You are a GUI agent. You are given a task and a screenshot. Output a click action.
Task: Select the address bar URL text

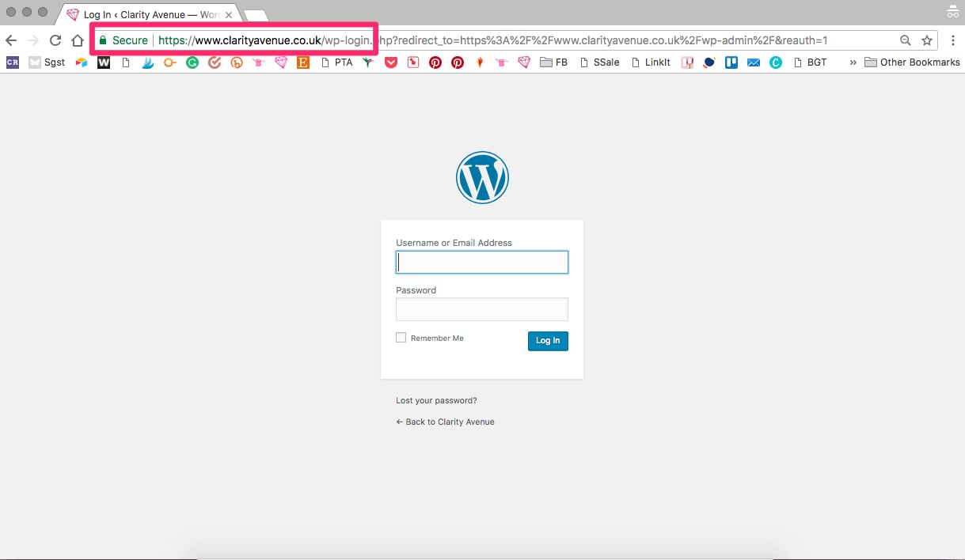point(492,40)
